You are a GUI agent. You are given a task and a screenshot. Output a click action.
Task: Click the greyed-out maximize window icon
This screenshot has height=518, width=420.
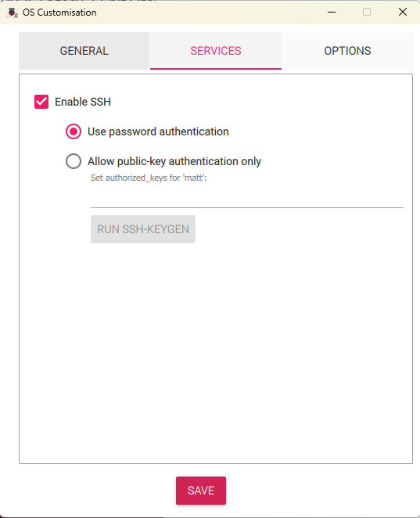(367, 12)
